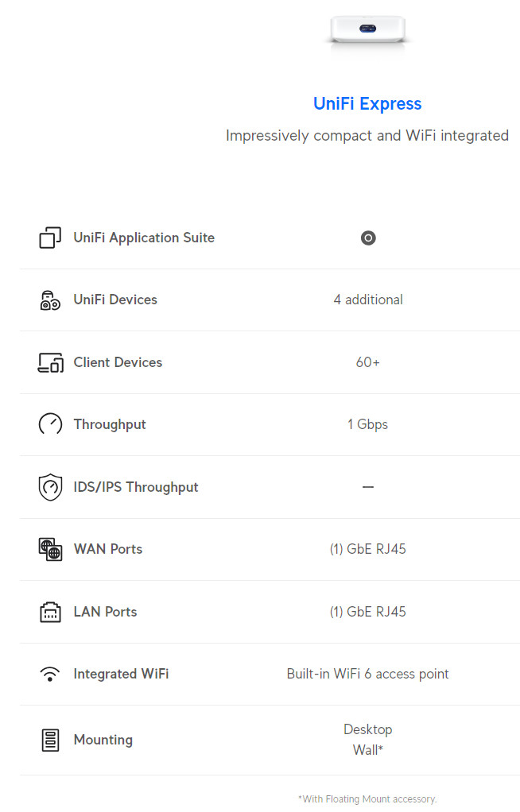The width and height of the screenshot is (520, 812).
Task: Click the WAN Ports globe icon
Action: coord(50,549)
